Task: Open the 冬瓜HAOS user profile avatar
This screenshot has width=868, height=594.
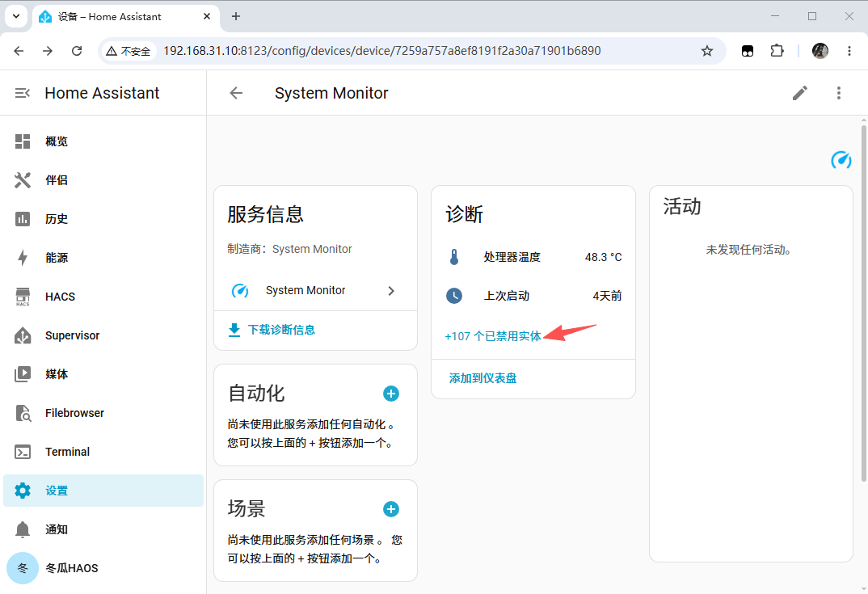Action: click(23, 568)
